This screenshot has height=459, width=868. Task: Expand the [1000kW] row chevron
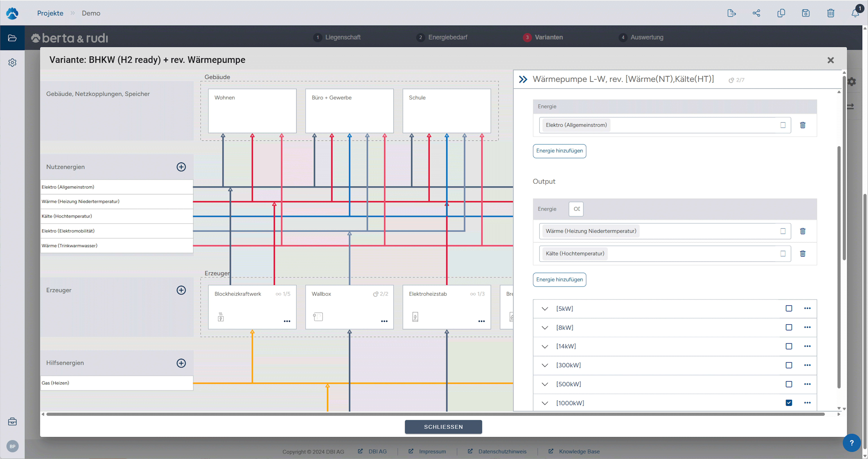(x=545, y=403)
